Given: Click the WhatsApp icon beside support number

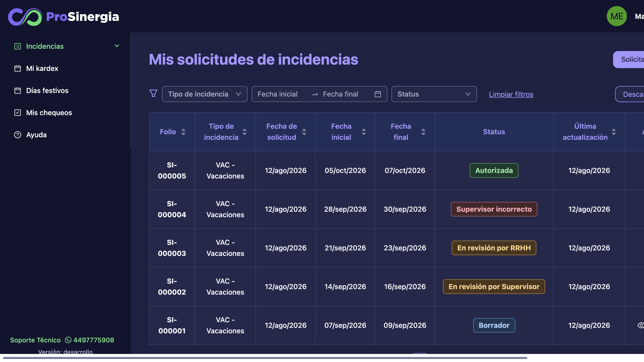Looking at the screenshot, I should (x=68, y=340).
